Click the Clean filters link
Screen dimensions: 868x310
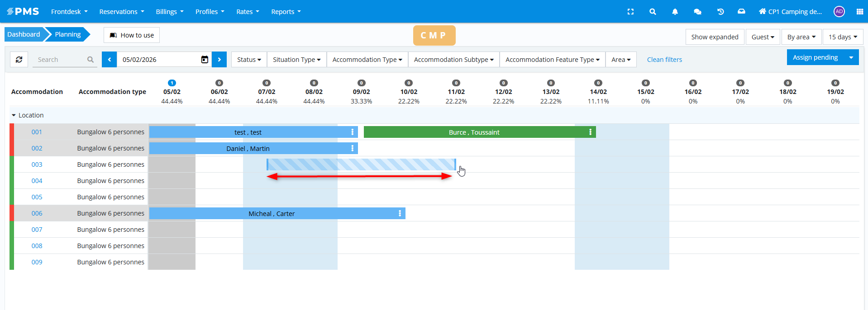664,60
